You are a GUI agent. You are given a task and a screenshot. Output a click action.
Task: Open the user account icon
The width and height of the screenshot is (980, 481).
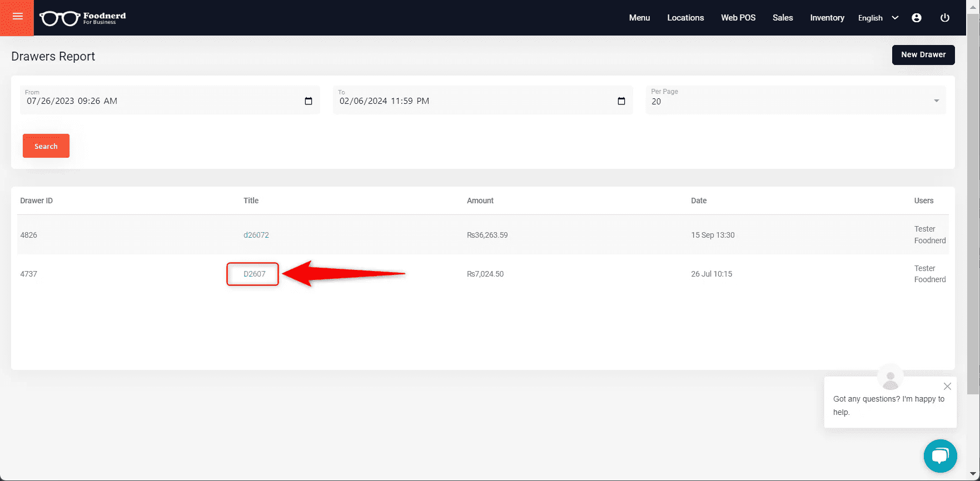917,18
